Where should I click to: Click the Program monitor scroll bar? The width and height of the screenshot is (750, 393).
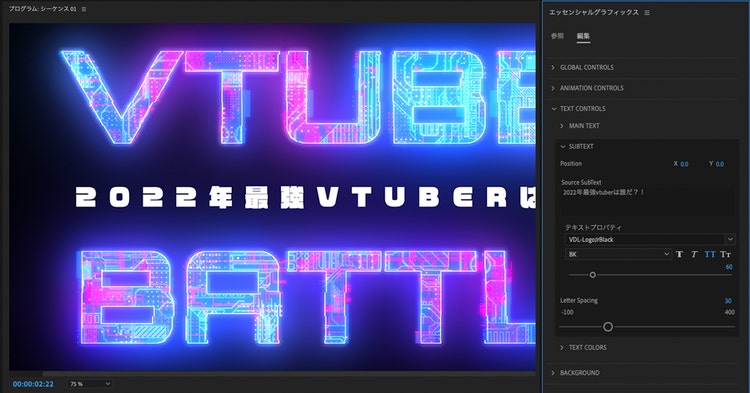[x=289, y=374]
